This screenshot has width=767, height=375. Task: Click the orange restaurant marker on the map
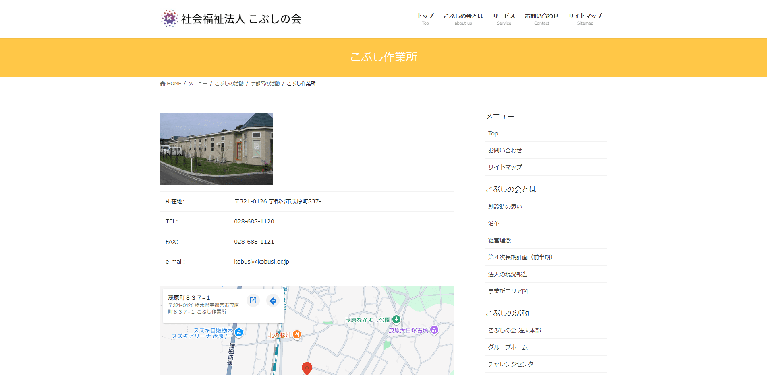(x=297, y=335)
